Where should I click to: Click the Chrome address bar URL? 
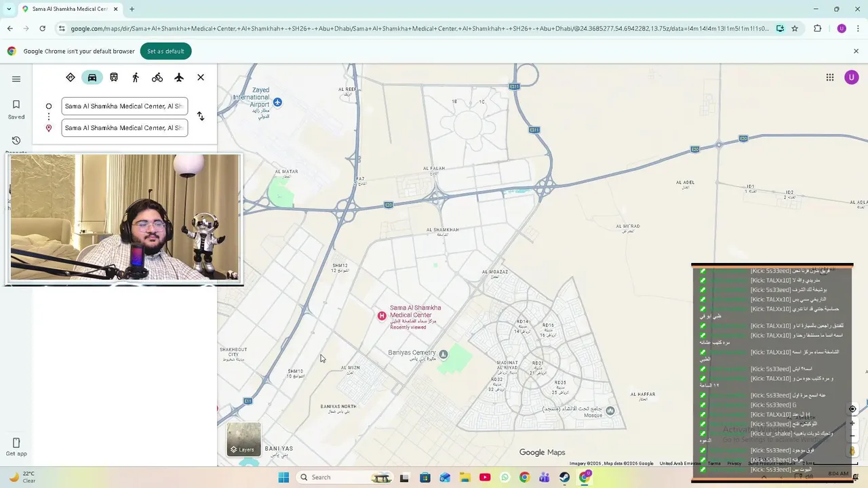(x=420, y=28)
